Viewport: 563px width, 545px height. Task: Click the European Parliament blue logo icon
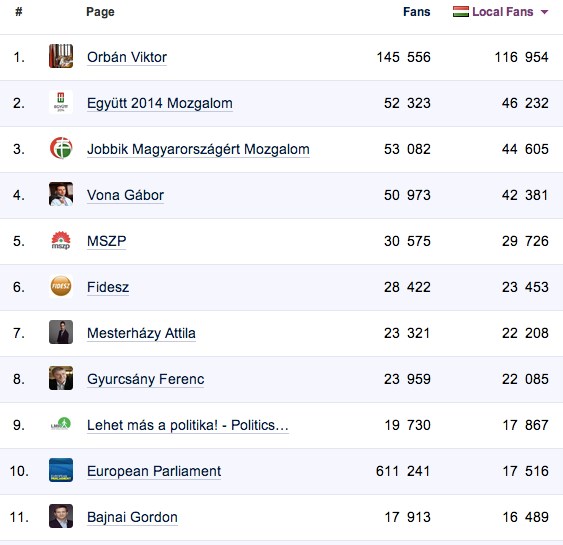click(x=61, y=470)
